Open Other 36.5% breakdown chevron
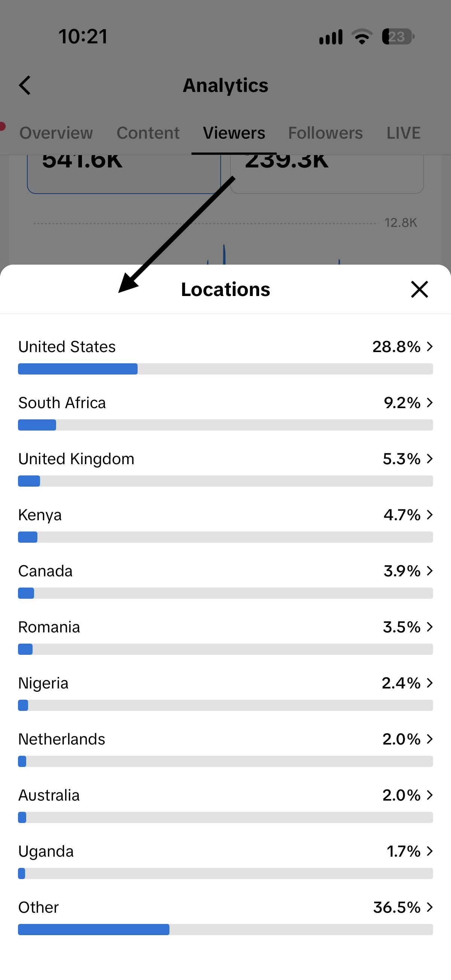This screenshot has width=451, height=980. point(430,907)
